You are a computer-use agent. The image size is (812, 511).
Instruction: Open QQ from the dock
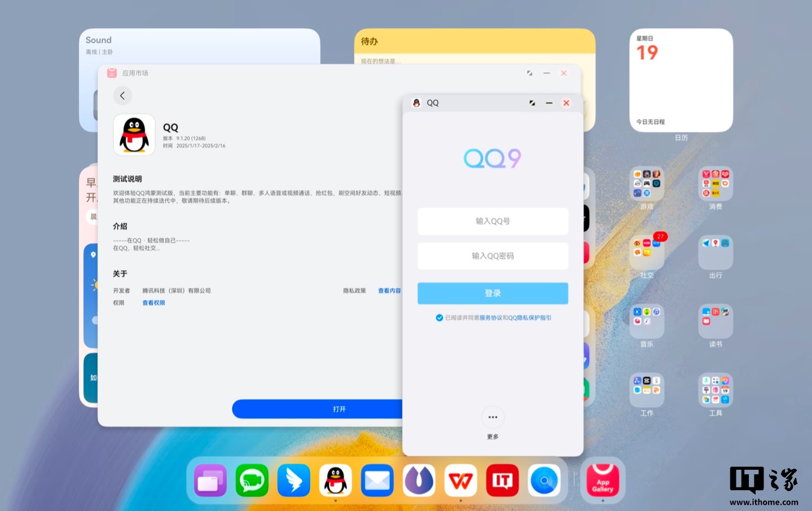click(336, 481)
